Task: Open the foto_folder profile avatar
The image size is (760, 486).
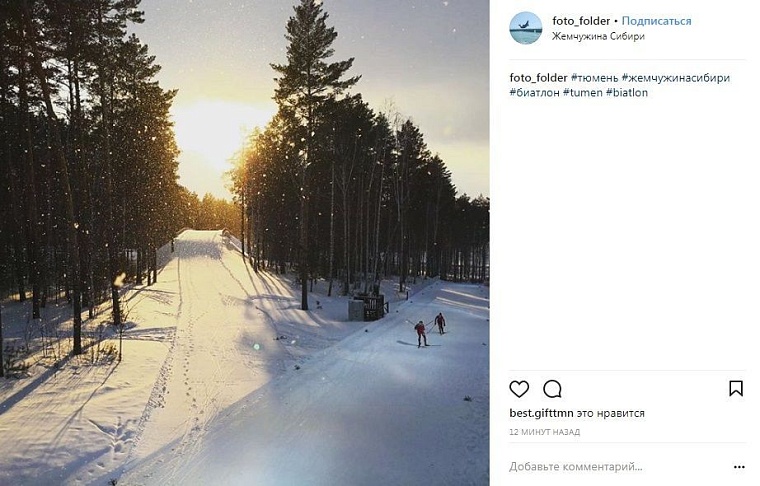Action: [x=525, y=28]
